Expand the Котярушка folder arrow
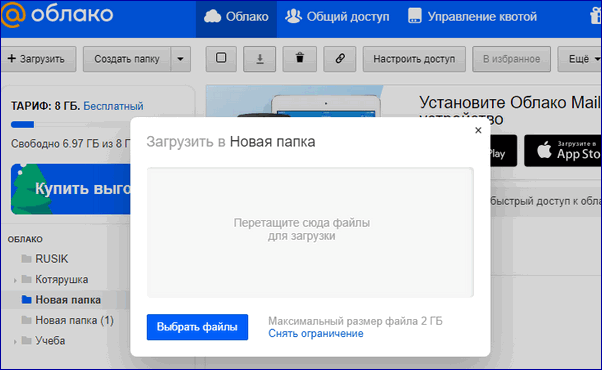Image resolution: width=602 pixels, height=370 pixels. click(15, 281)
